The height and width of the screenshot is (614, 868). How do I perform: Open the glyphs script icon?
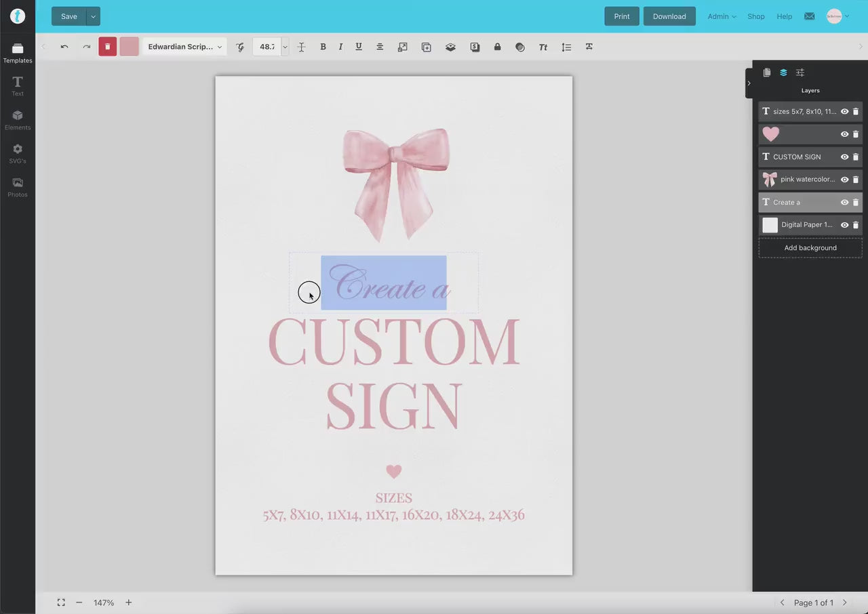point(240,47)
